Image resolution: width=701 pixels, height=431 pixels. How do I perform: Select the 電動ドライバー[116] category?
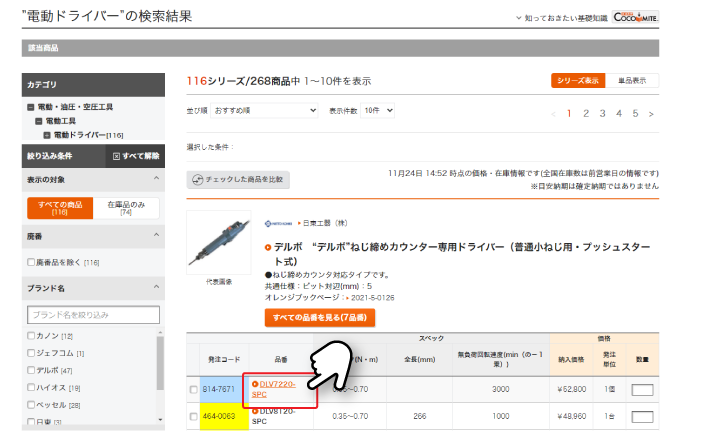[x=88, y=135]
